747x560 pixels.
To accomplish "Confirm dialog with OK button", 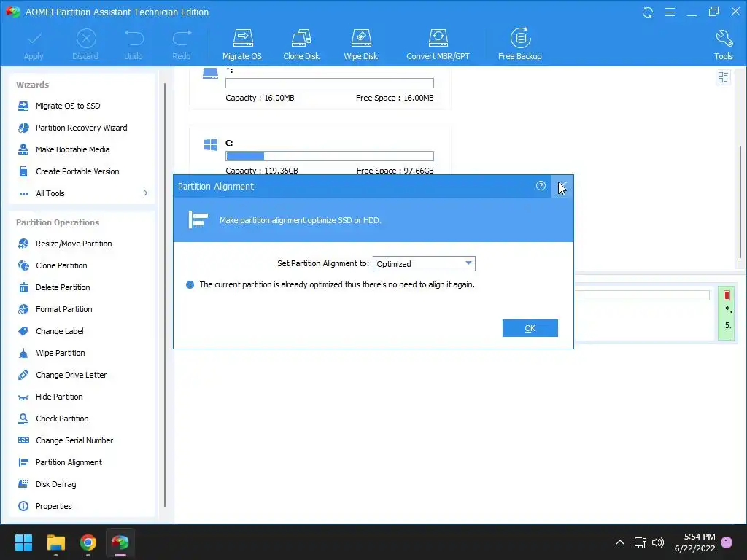I will click(x=530, y=328).
